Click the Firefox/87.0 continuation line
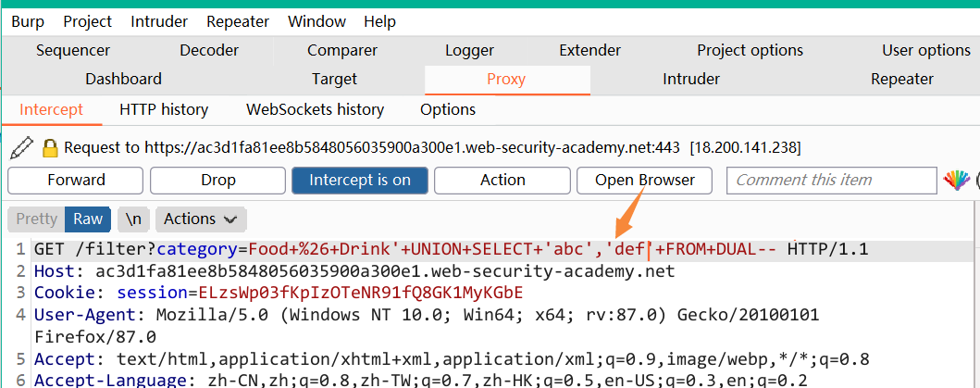Viewport: 980px width, 388px height. pos(95,338)
